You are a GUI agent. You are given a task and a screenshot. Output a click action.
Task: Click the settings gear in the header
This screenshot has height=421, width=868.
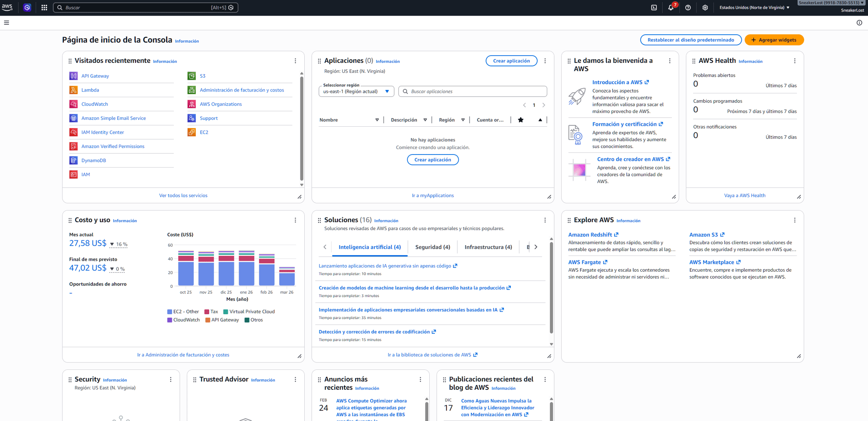click(705, 7)
